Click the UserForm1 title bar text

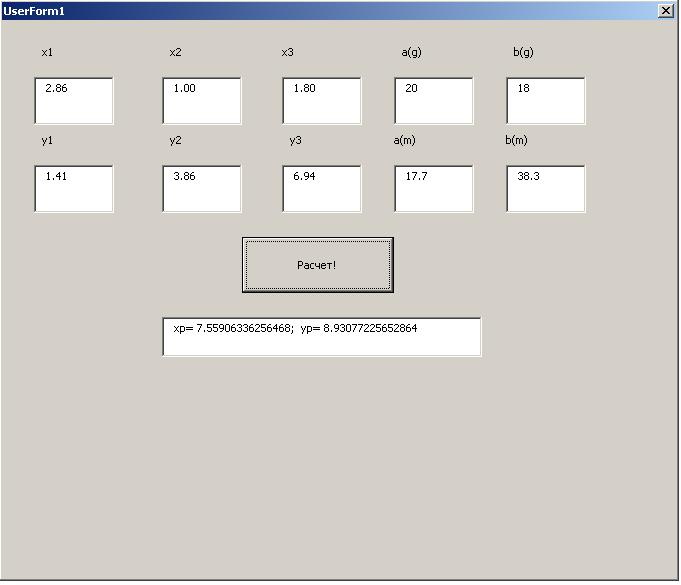point(34,11)
